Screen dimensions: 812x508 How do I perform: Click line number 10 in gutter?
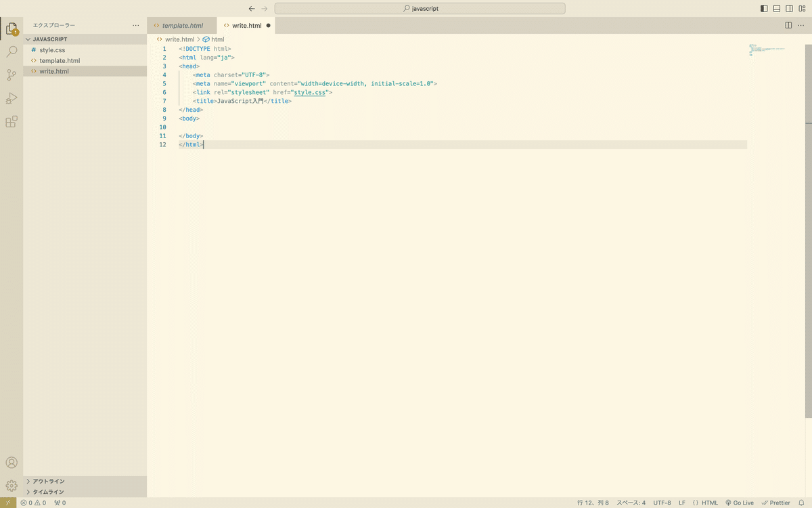[x=162, y=127]
